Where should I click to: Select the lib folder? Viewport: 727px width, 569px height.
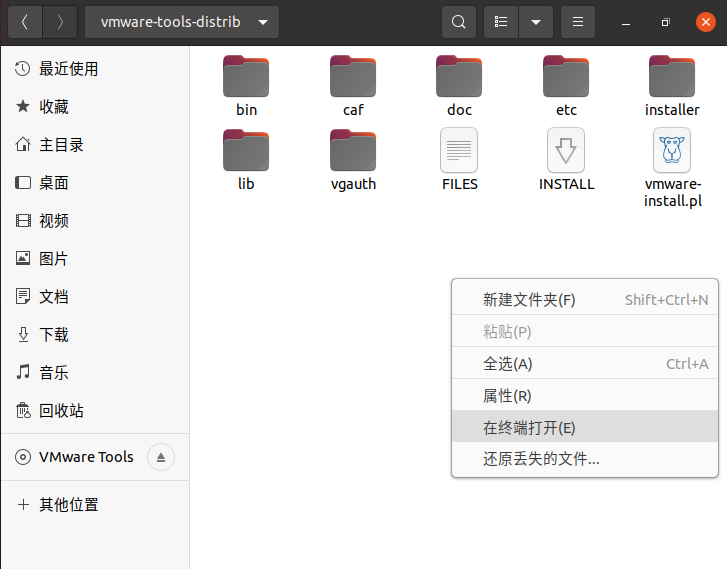(246, 160)
